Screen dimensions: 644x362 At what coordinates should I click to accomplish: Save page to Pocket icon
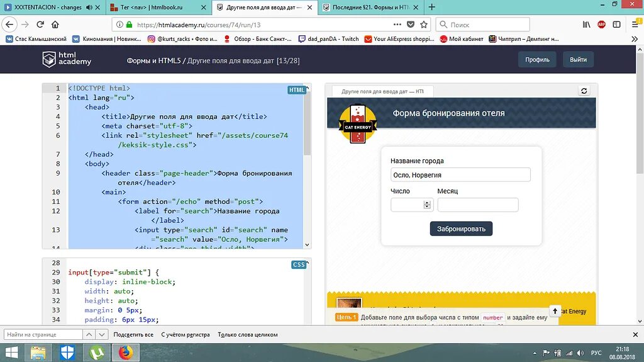point(410,25)
